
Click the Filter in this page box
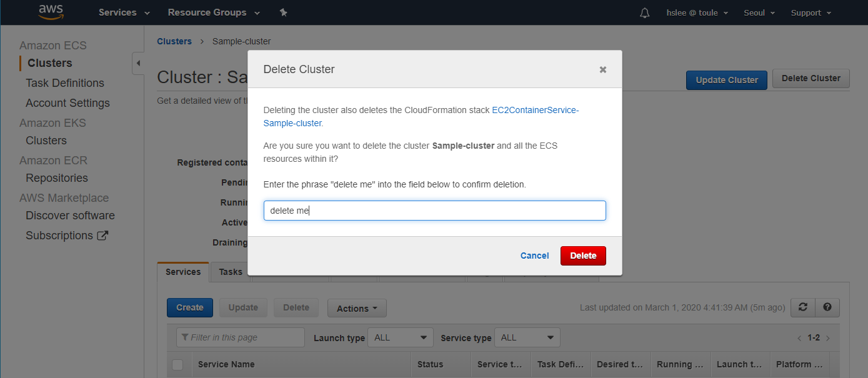pos(241,337)
